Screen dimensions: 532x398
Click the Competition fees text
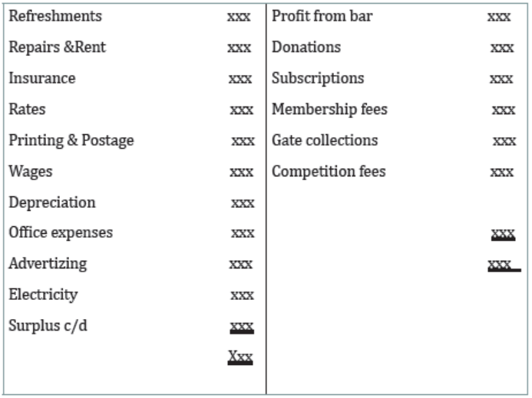pyautogui.click(x=329, y=172)
